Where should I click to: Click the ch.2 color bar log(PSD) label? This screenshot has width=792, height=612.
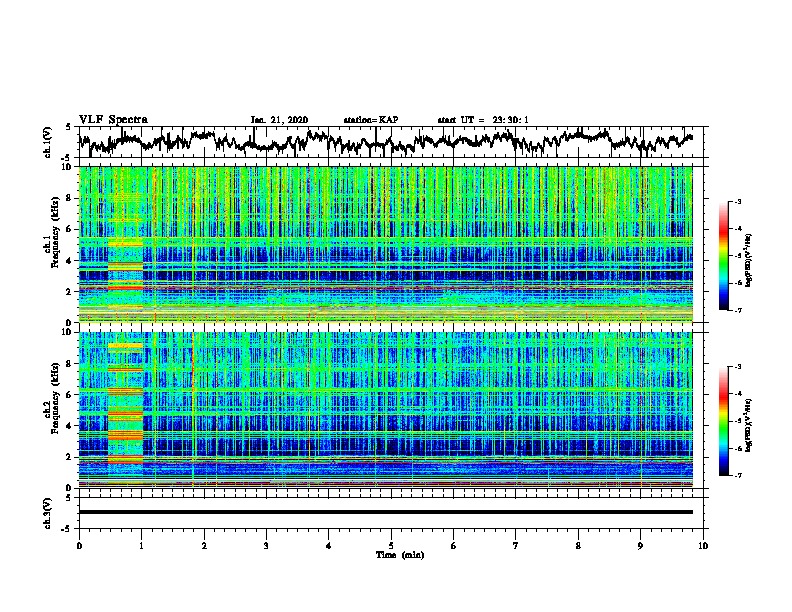748,425
